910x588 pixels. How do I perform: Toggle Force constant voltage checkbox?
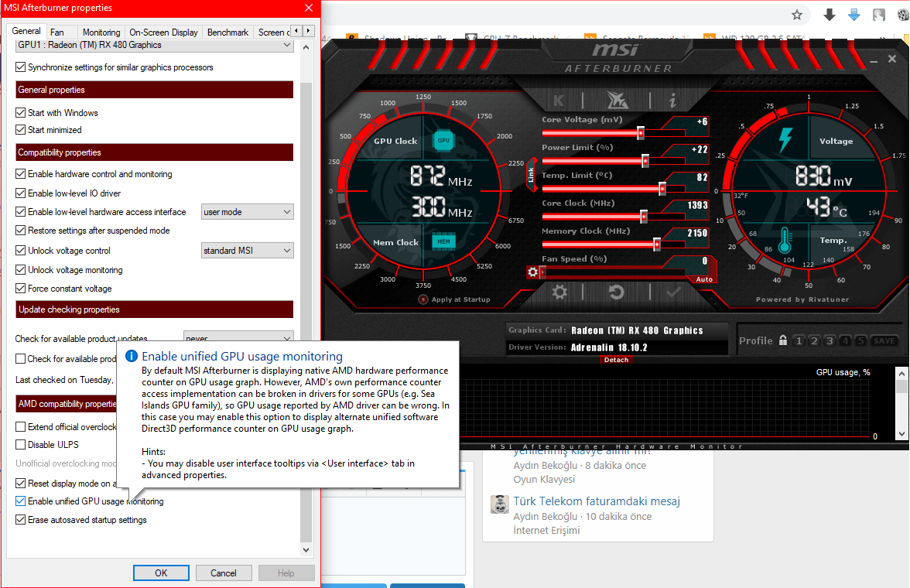pyautogui.click(x=20, y=289)
